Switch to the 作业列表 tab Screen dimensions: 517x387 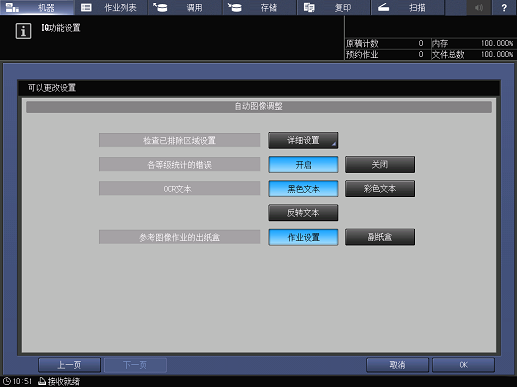point(111,7)
